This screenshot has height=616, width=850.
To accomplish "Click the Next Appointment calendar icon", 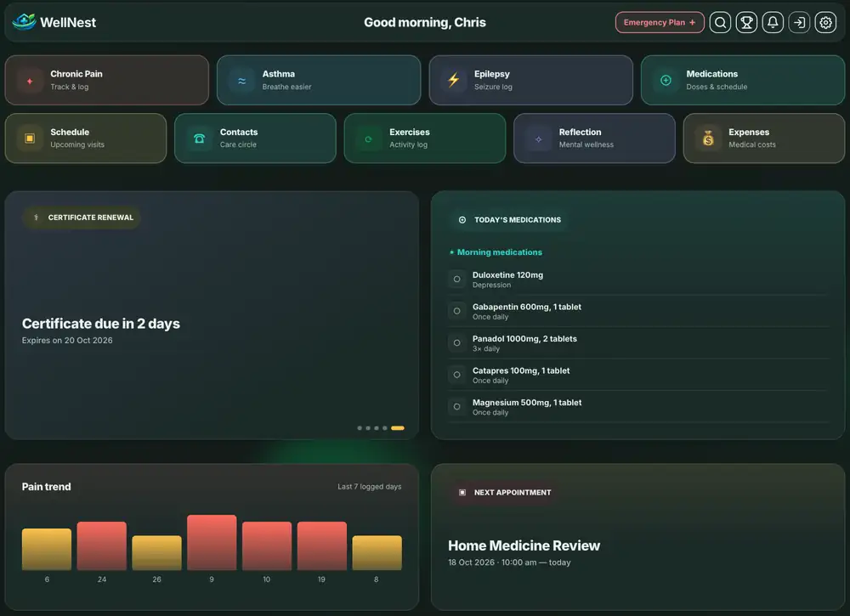I will 462,493.
